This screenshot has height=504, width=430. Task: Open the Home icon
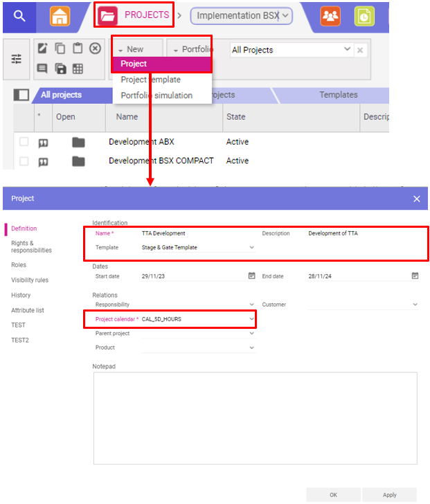60,16
